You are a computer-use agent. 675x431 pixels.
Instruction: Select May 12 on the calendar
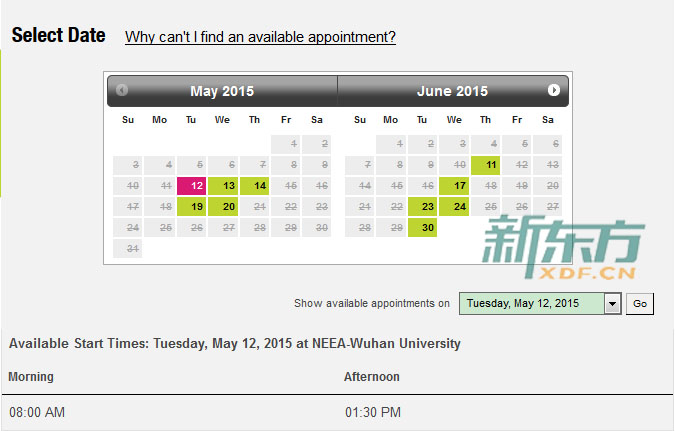[192, 186]
